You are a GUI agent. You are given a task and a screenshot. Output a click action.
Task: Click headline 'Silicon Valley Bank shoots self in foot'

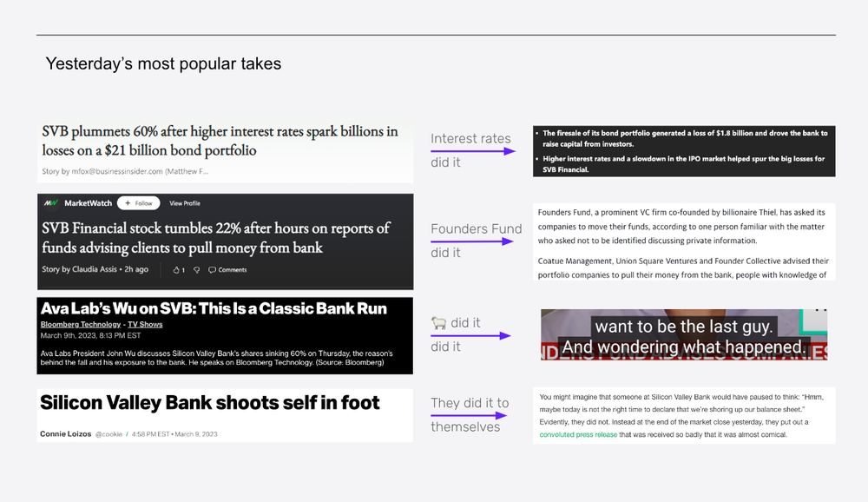[x=210, y=403]
